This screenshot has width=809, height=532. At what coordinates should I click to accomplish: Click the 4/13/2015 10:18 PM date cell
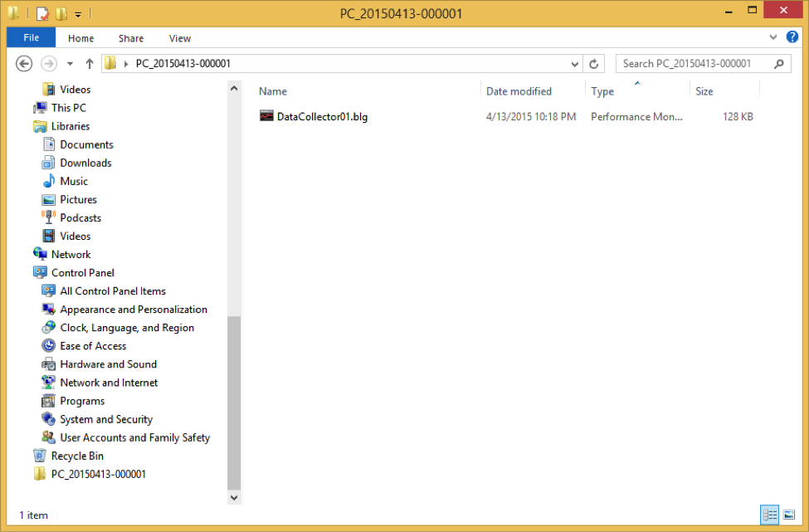click(530, 117)
